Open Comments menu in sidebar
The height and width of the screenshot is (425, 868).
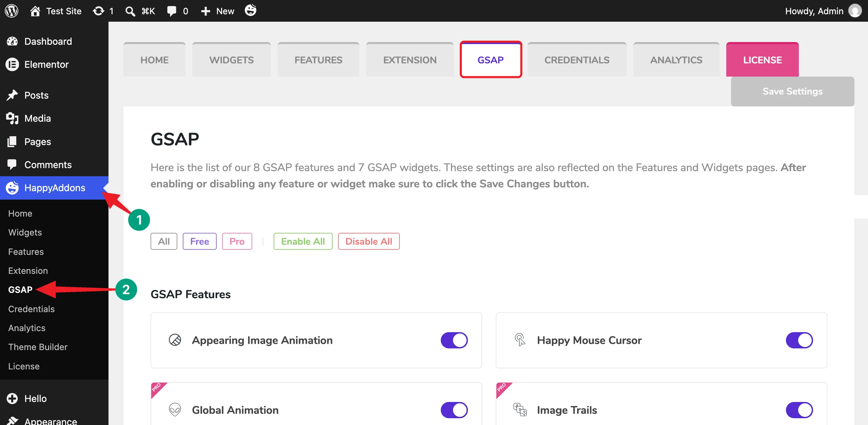click(54, 165)
